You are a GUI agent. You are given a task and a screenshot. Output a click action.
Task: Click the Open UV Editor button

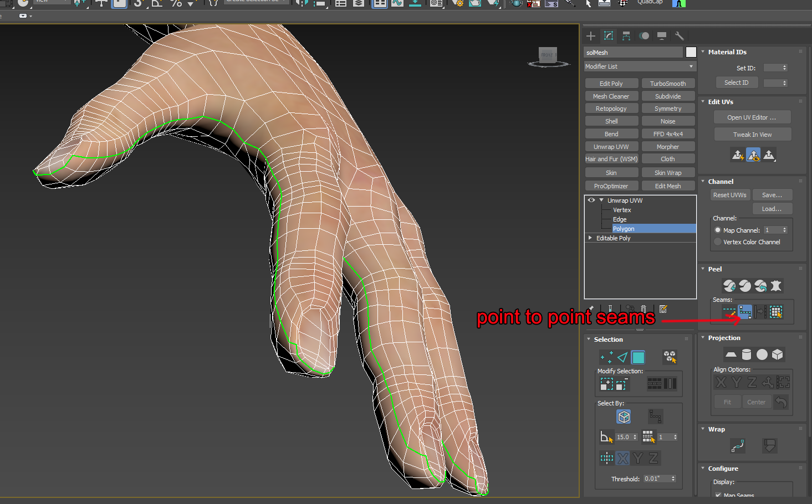[752, 117]
